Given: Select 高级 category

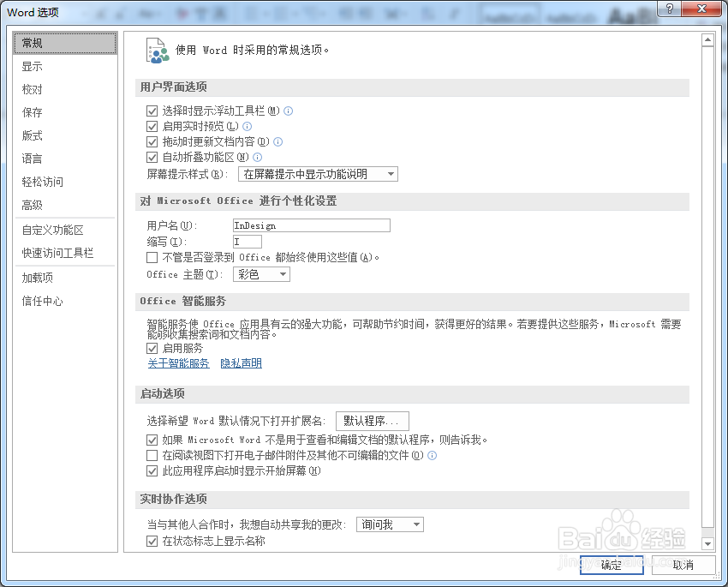Looking at the screenshot, I should (x=65, y=205).
